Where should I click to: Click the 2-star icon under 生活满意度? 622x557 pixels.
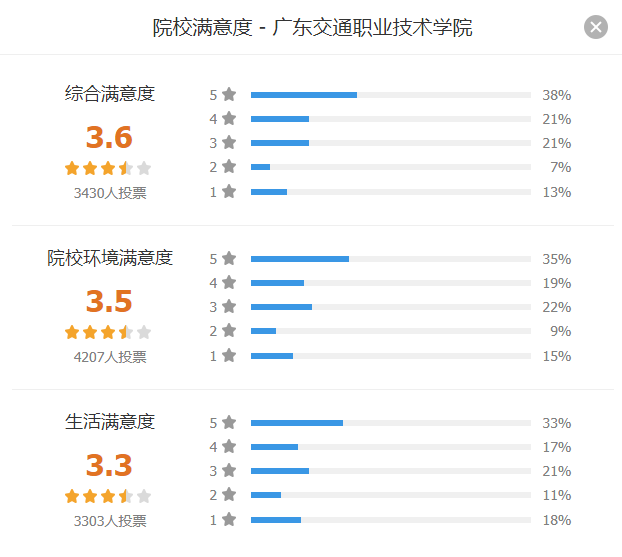229,494
